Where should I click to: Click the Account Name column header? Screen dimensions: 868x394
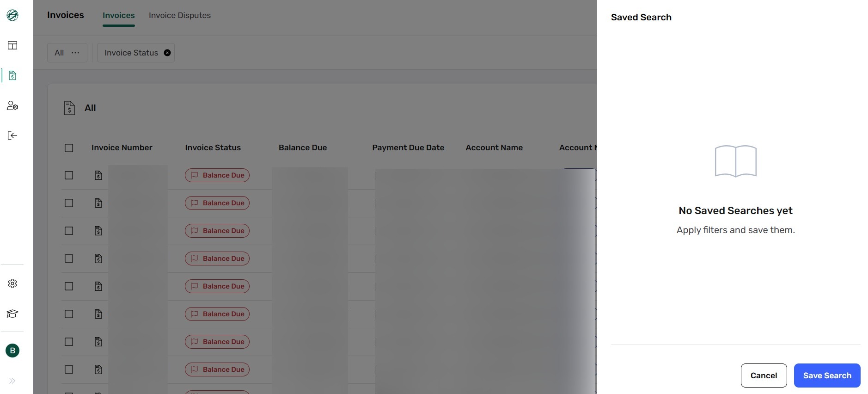point(494,148)
